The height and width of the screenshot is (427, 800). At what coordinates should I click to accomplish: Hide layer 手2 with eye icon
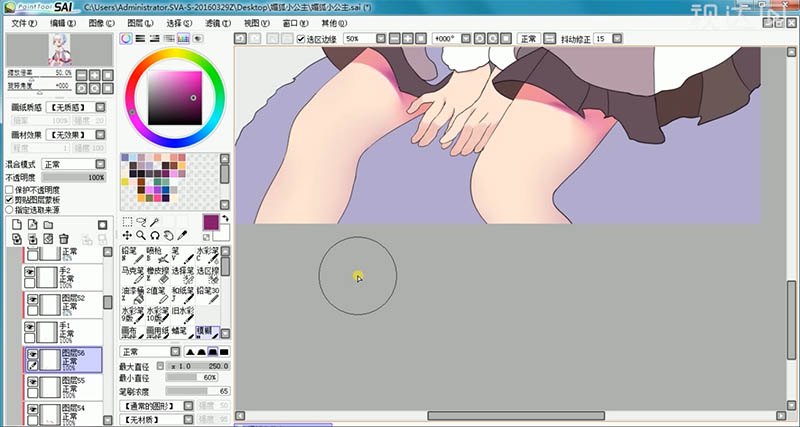point(30,272)
